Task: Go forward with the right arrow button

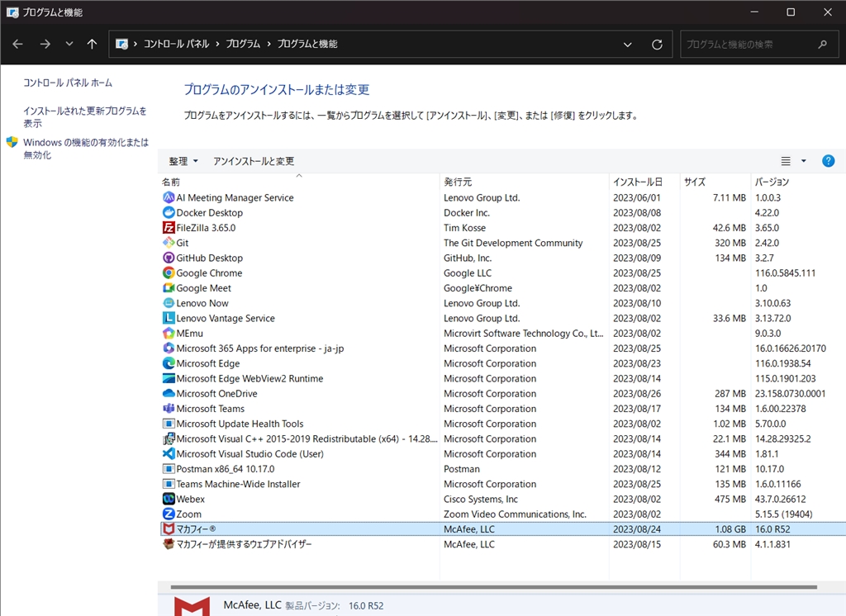Action: coord(45,45)
